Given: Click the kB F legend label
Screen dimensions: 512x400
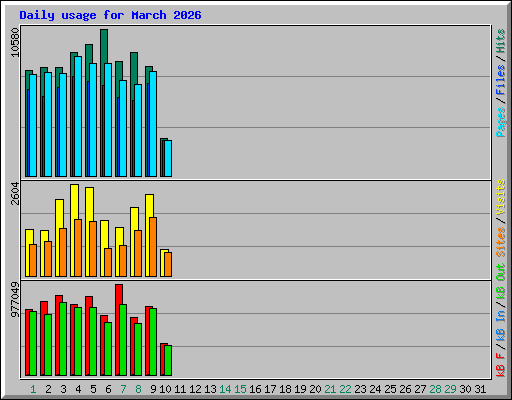Looking at the screenshot, I should [x=501, y=365].
